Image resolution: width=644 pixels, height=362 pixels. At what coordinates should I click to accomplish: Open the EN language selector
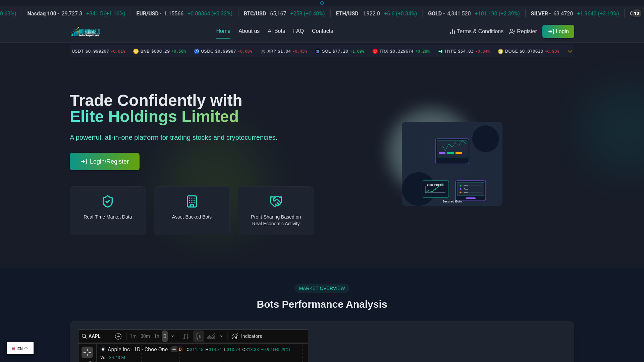[x=20, y=348]
